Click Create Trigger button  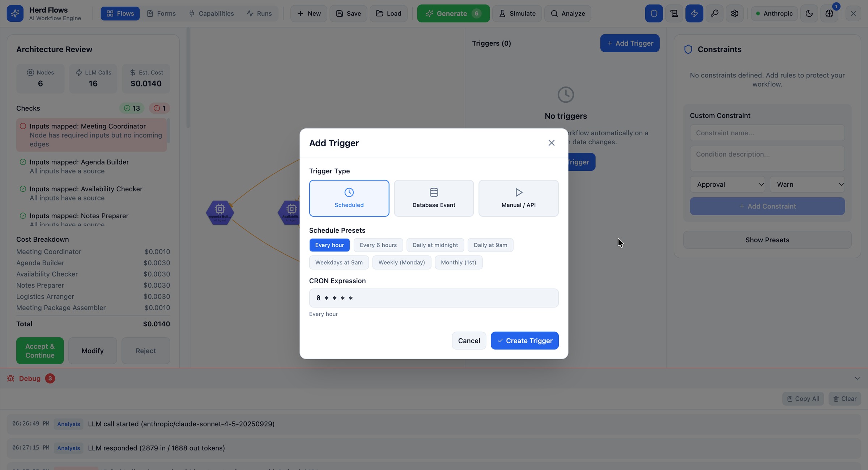click(x=524, y=340)
